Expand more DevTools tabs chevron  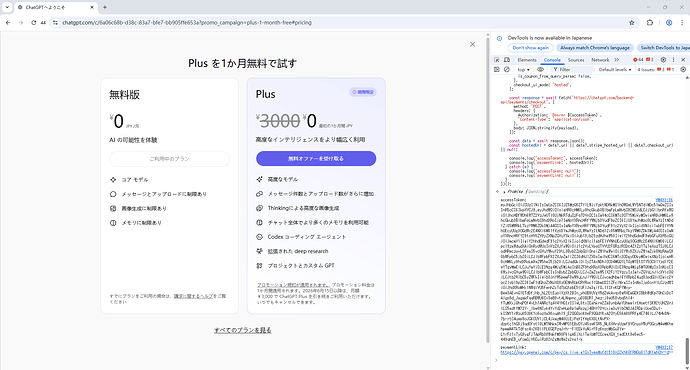coord(617,60)
